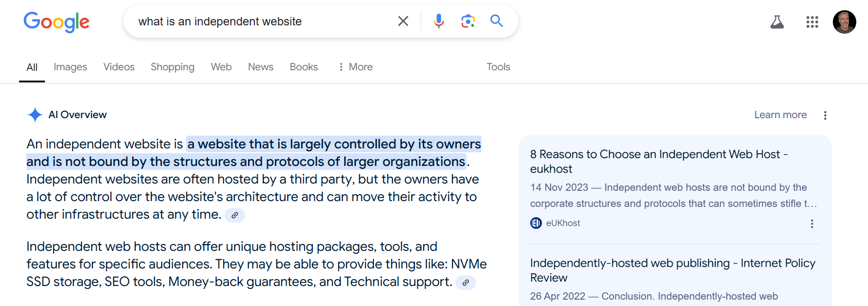The height and width of the screenshot is (306, 868).
Task: Open '8 Reasons to Choose an Independent Web Host' result
Action: coord(659,162)
